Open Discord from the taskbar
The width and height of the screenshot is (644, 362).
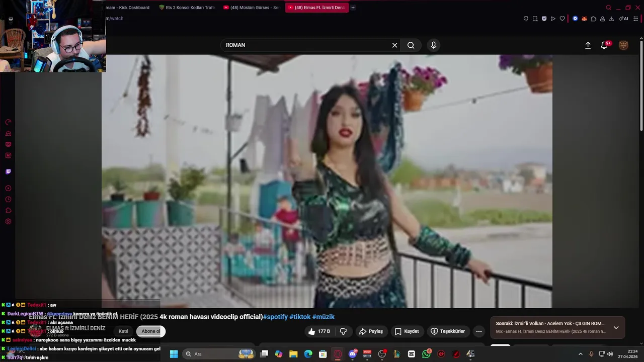(353, 354)
